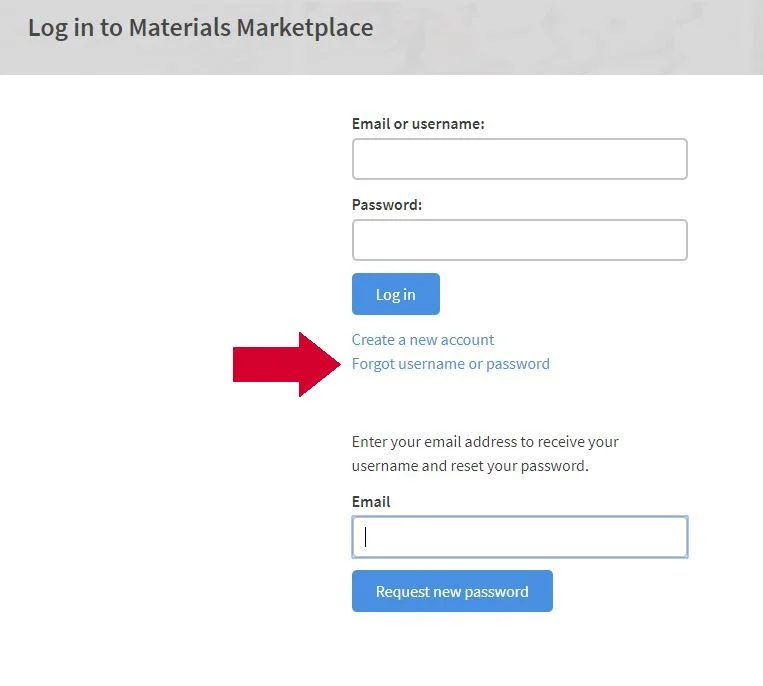Click the red arrow pointing at the forgot link

pos(286,364)
